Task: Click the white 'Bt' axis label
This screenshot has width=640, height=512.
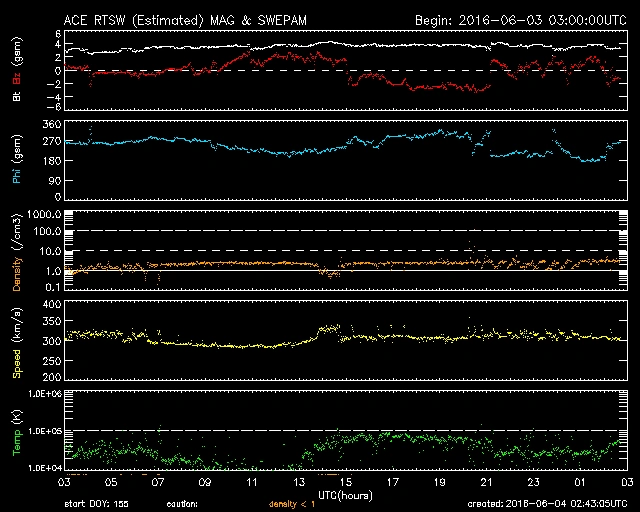Action: (x=17, y=96)
